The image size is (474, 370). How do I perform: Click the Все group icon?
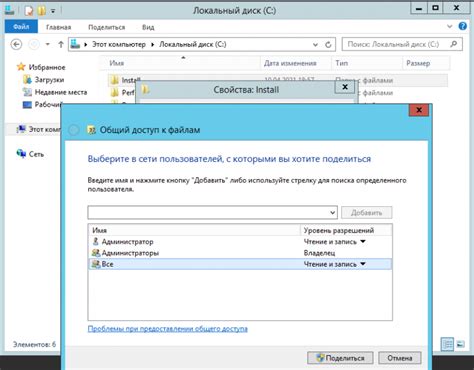click(96, 264)
